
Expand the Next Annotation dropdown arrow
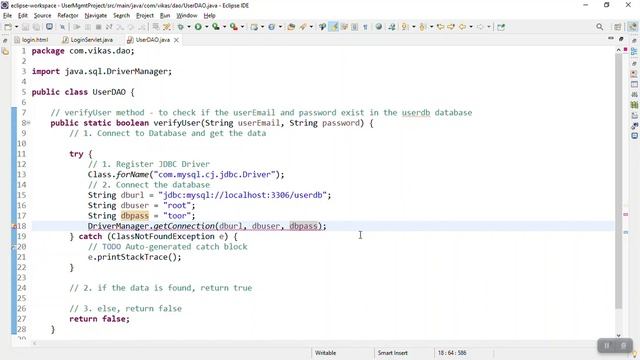click(x=413, y=27)
